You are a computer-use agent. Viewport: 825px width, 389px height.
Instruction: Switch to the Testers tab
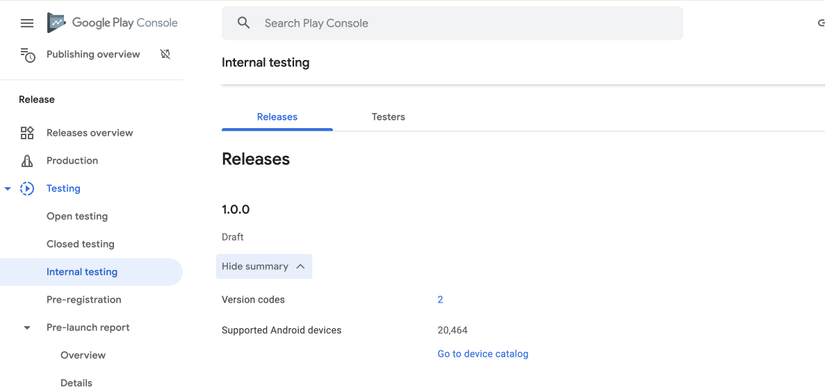click(x=388, y=117)
